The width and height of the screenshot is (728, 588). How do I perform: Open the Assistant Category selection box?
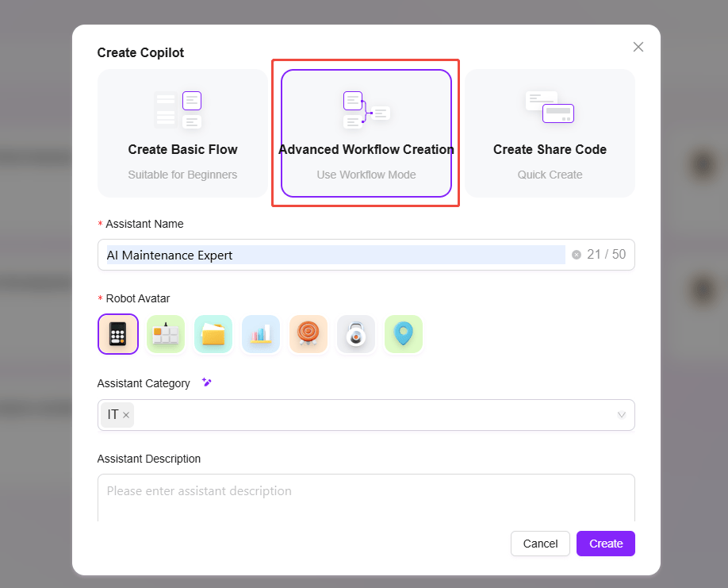coord(366,415)
